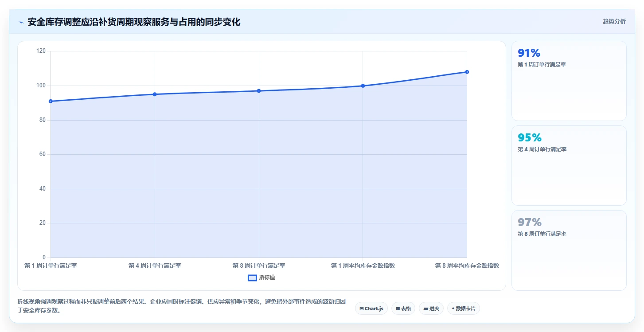Click data point for 第 1 周订单行满足率
644x332 pixels.
(x=51, y=101)
